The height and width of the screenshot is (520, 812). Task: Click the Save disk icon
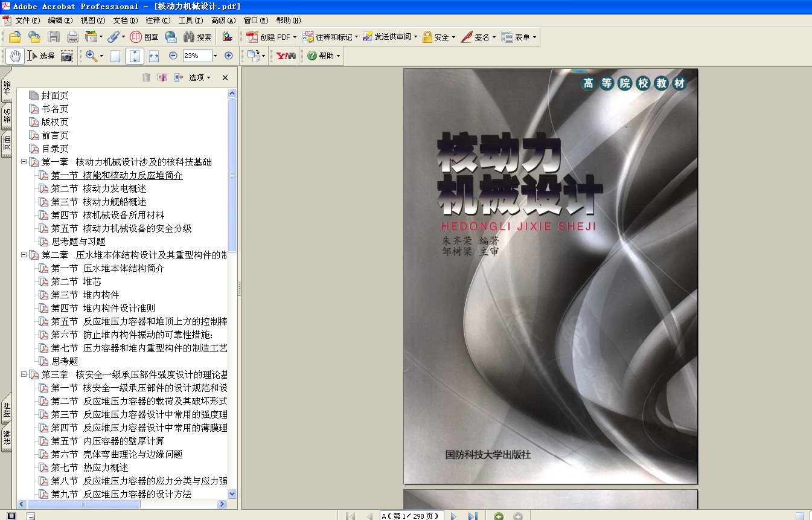coord(54,37)
